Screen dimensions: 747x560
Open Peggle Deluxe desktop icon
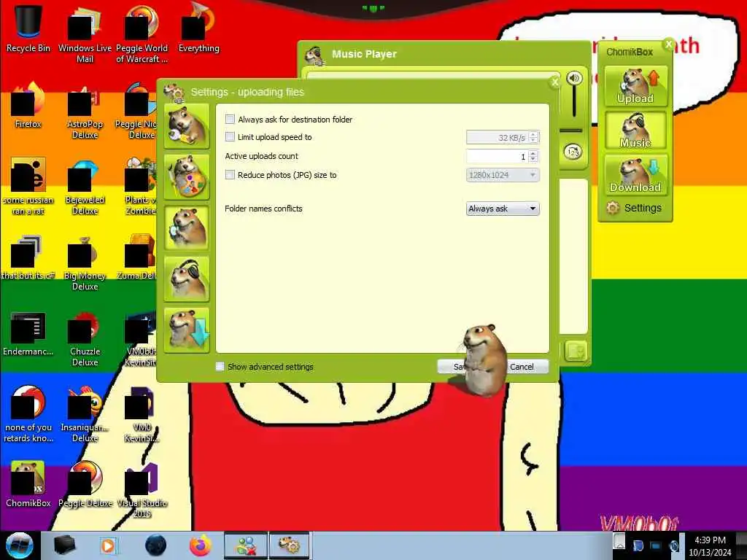[x=85, y=483]
